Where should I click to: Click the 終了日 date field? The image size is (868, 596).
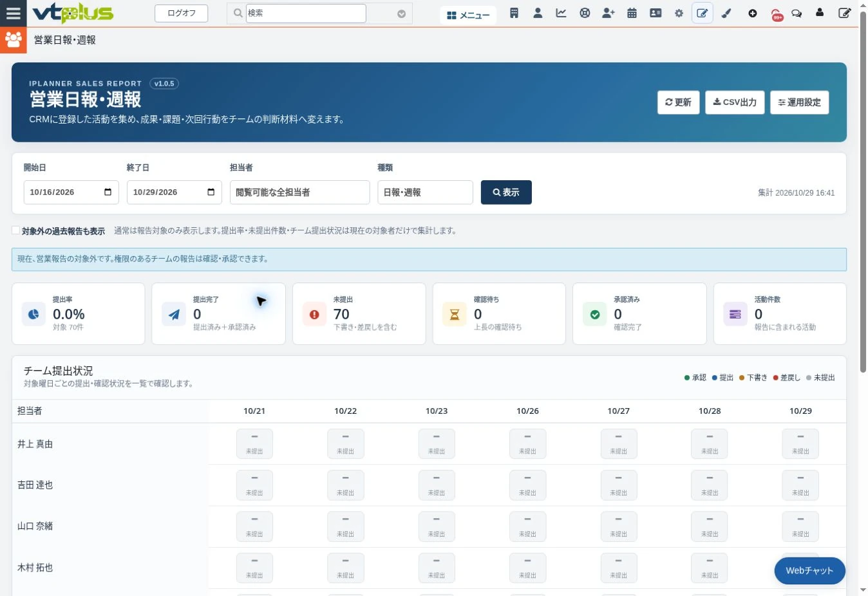(x=174, y=192)
